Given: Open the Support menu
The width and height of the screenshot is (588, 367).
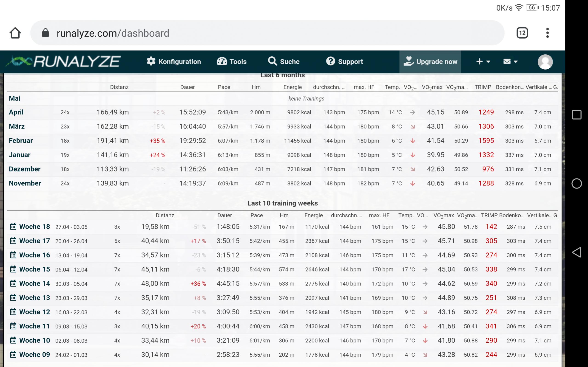Looking at the screenshot, I should tap(344, 62).
